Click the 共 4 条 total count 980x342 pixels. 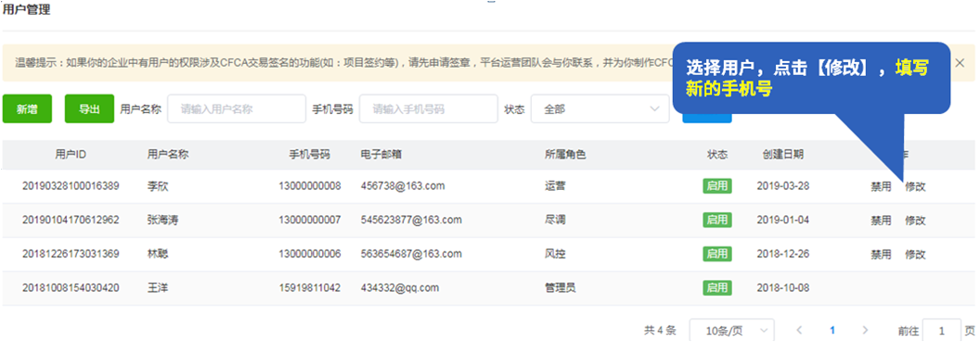[660, 330]
